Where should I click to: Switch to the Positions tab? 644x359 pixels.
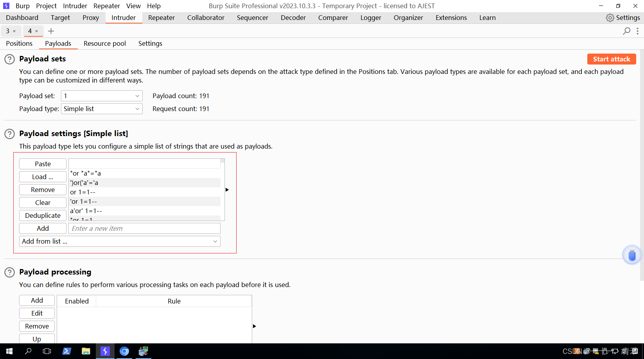click(19, 43)
